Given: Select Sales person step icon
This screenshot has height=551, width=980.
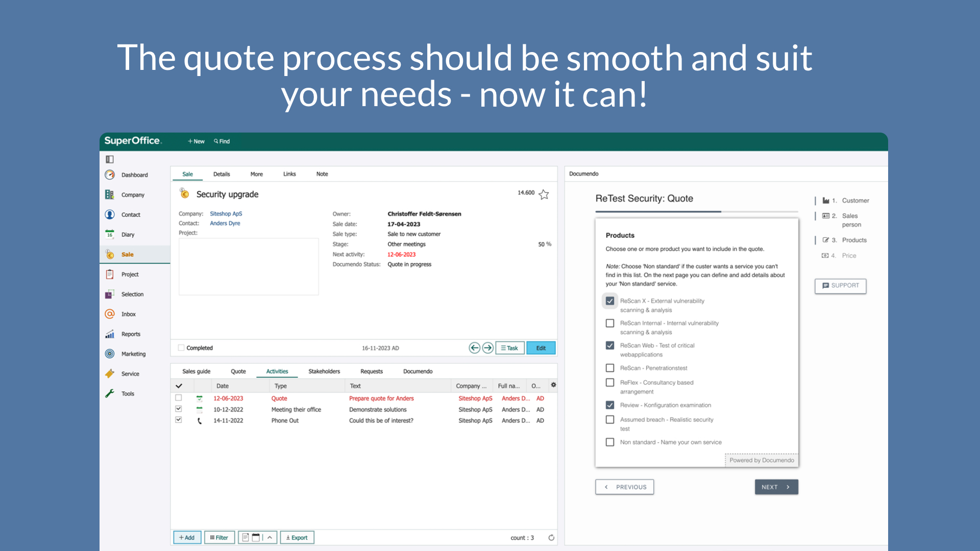Looking at the screenshot, I should pyautogui.click(x=826, y=216).
